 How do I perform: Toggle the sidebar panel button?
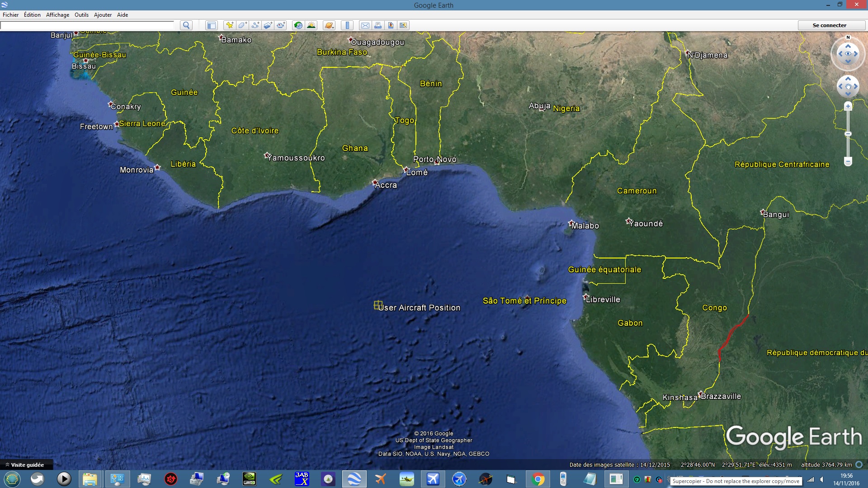tap(212, 25)
